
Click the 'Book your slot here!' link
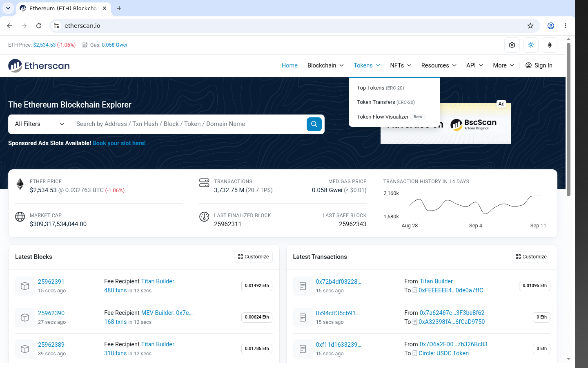pos(119,143)
